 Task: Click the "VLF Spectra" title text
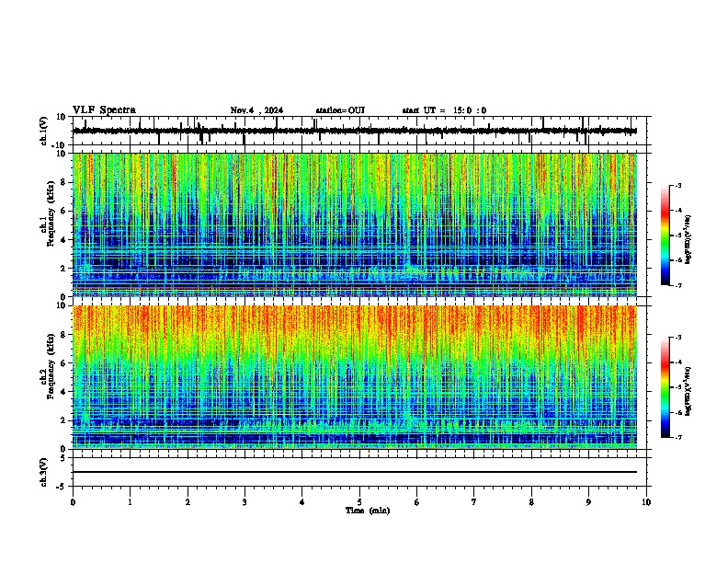tap(104, 110)
